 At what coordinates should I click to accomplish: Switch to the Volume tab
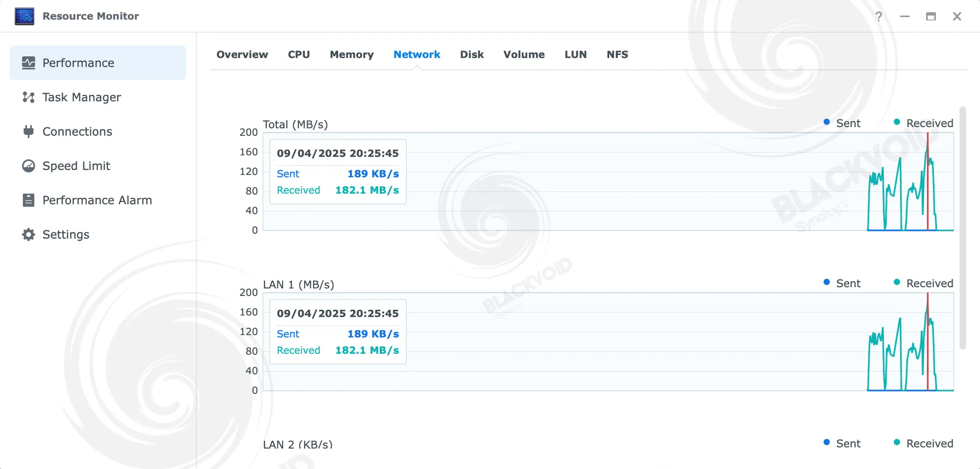[x=524, y=54]
